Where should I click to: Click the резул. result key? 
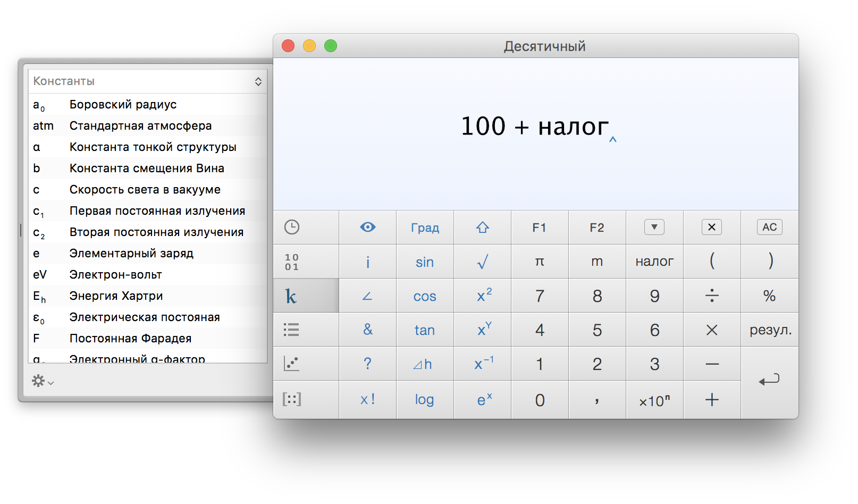click(x=770, y=330)
